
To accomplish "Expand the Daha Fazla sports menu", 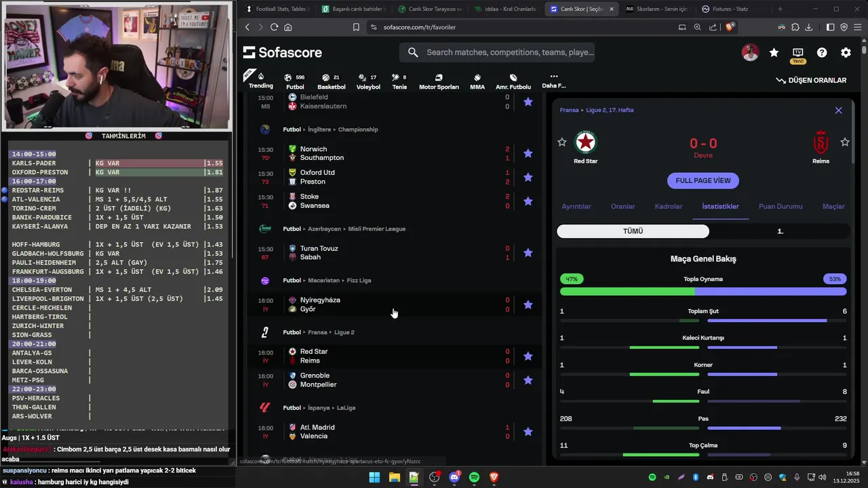I will tap(553, 81).
